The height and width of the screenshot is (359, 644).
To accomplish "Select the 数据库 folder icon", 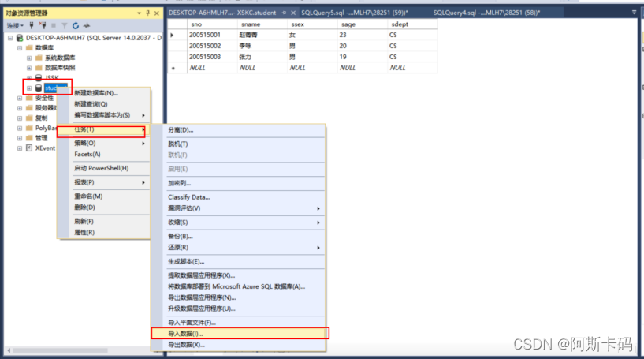I will pos(29,47).
